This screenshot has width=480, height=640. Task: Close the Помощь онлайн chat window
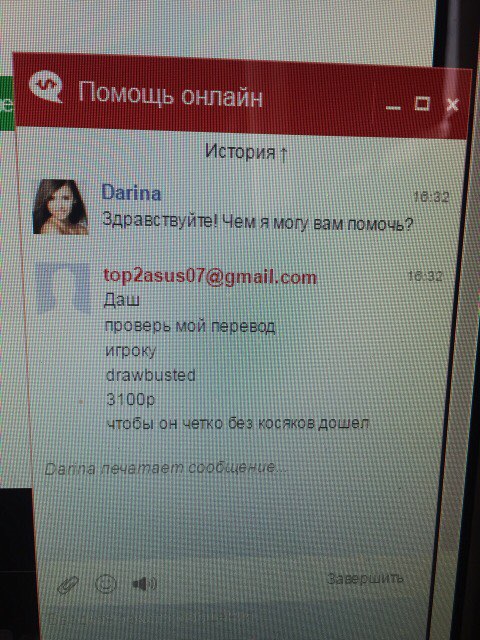(x=452, y=105)
